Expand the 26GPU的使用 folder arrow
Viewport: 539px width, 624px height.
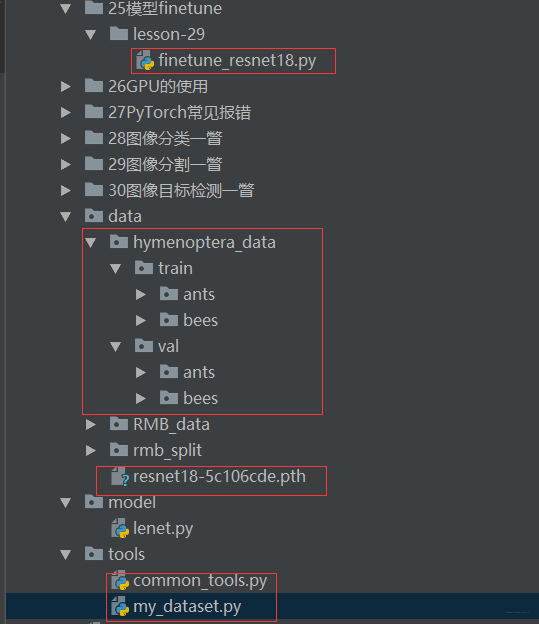coord(66,86)
